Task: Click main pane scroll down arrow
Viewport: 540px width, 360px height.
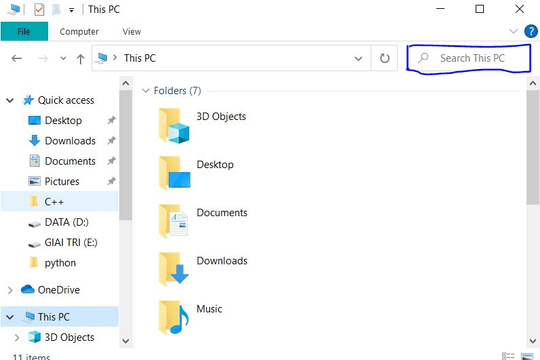Action: 533,341
